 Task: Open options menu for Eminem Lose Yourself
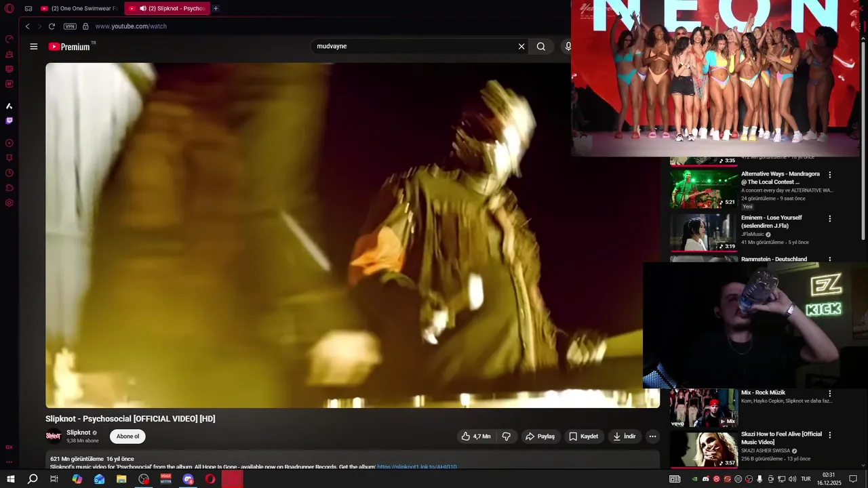[x=829, y=218]
